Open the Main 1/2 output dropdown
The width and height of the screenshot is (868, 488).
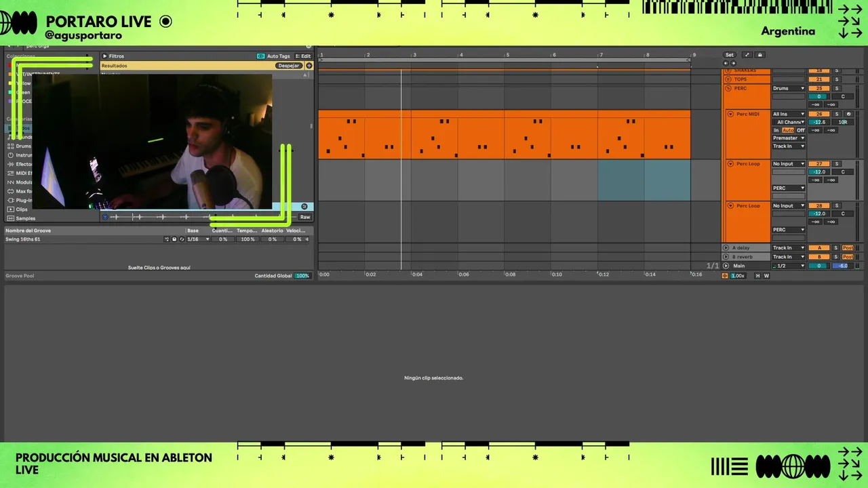click(x=789, y=266)
